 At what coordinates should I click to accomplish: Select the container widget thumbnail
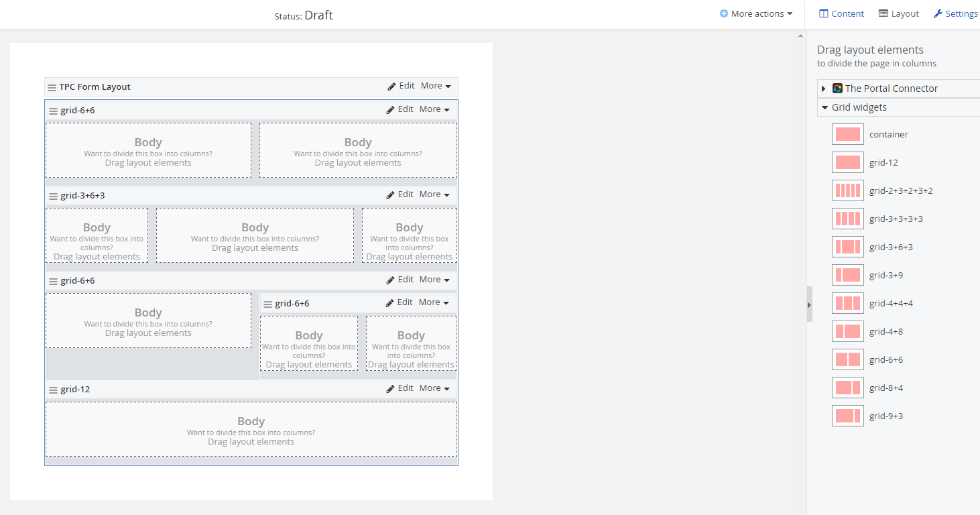pyautogui.click(x=848, y=134)
